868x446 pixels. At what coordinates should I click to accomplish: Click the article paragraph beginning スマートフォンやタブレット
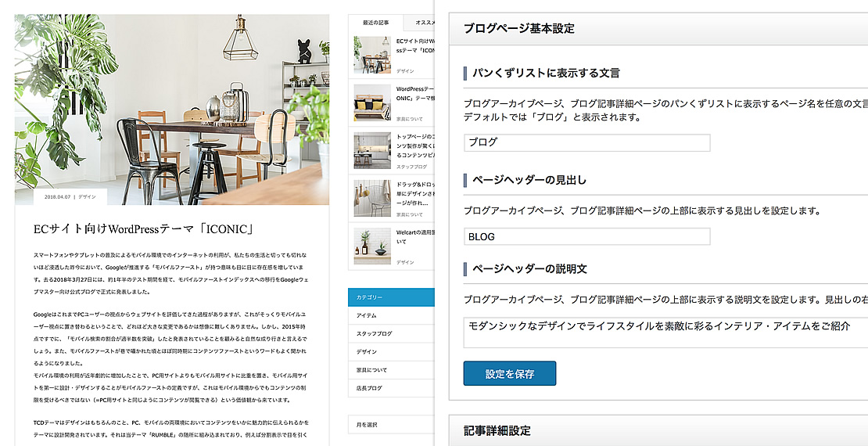click(171, 273)
